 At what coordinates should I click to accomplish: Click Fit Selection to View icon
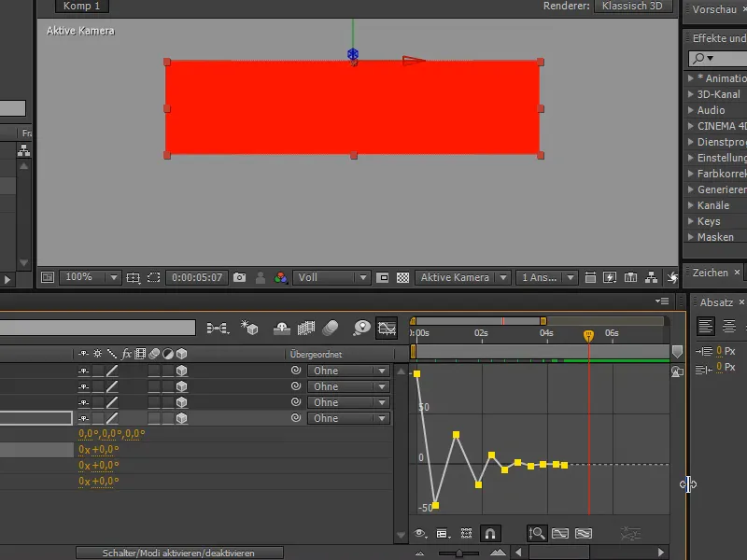point(560,533)
